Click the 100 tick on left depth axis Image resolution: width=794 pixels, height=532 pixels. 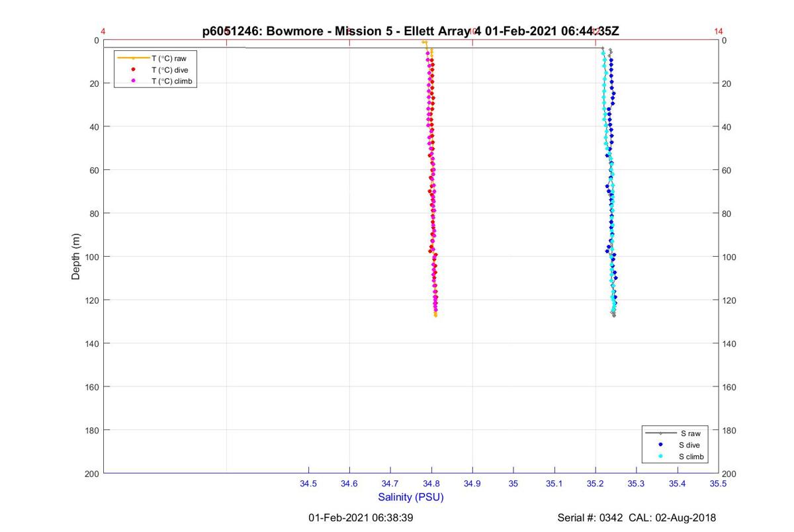click(91, 257)
